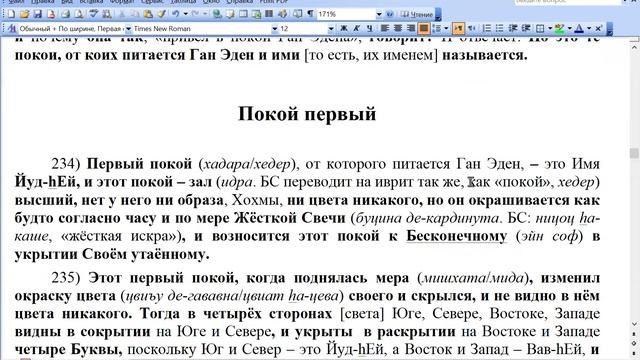Increase the paragraph indent
Viewport: 640px width, 360px height.
tap(526, 29)
